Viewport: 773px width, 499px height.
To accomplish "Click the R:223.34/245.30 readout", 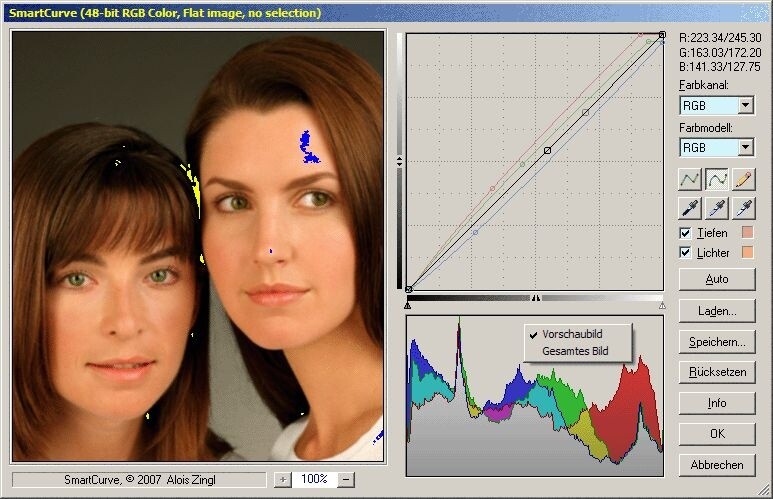I will tap(720, 38).
